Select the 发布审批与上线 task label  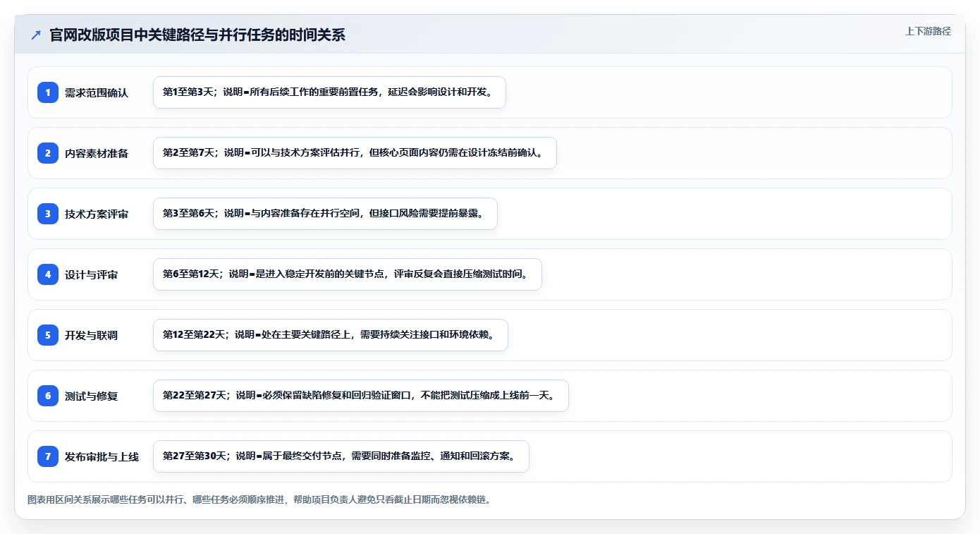(x=102, y=456)
